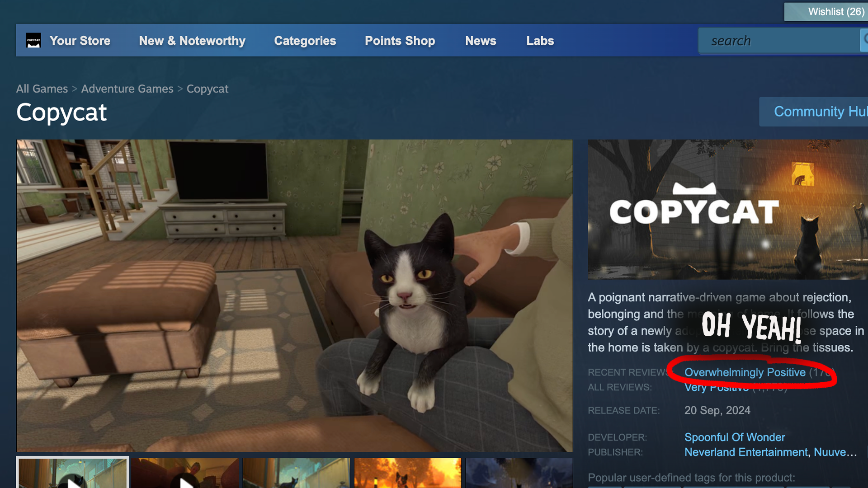Click the RECENT REVIEWS label
Screen dimensions: 868x488
coord(630,372)
